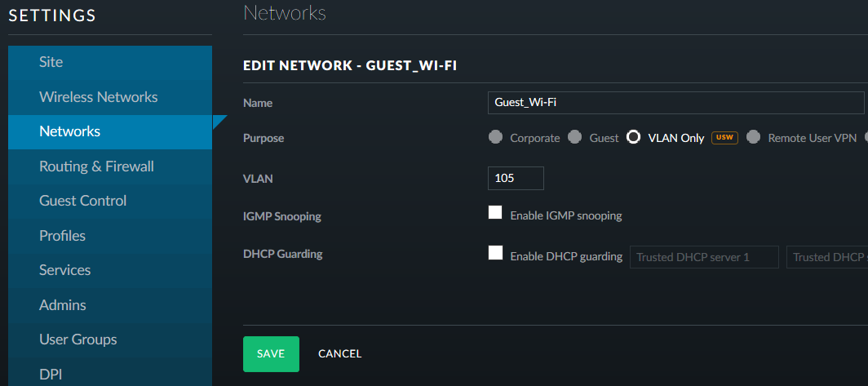This screenshot has width=868, height=386.
Task: Enable the DHCP guarding checkbox
Action: [495, 253]
